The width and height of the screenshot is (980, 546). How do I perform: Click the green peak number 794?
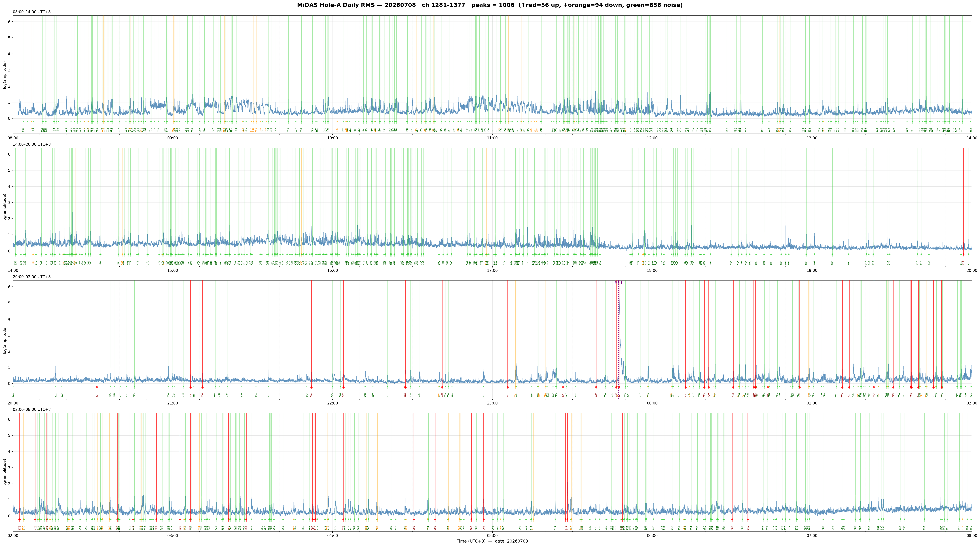[x=80, y=528]
